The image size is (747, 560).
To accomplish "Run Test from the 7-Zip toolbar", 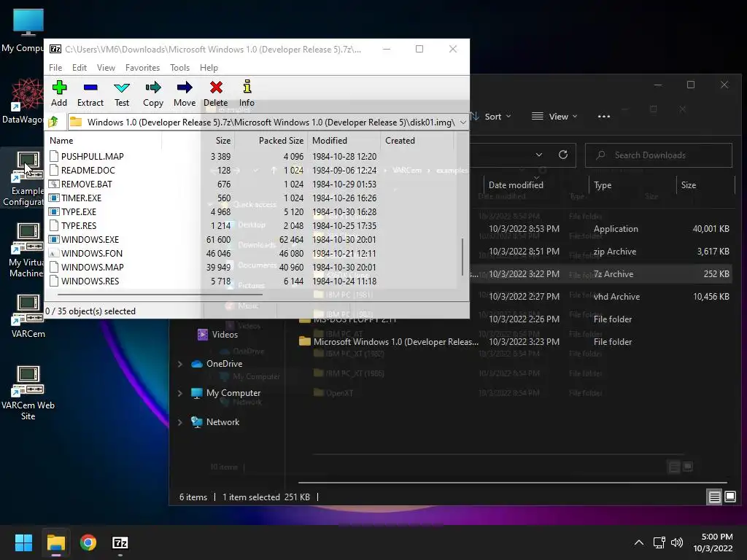I will pyautogui.click(x=122, y=94).
